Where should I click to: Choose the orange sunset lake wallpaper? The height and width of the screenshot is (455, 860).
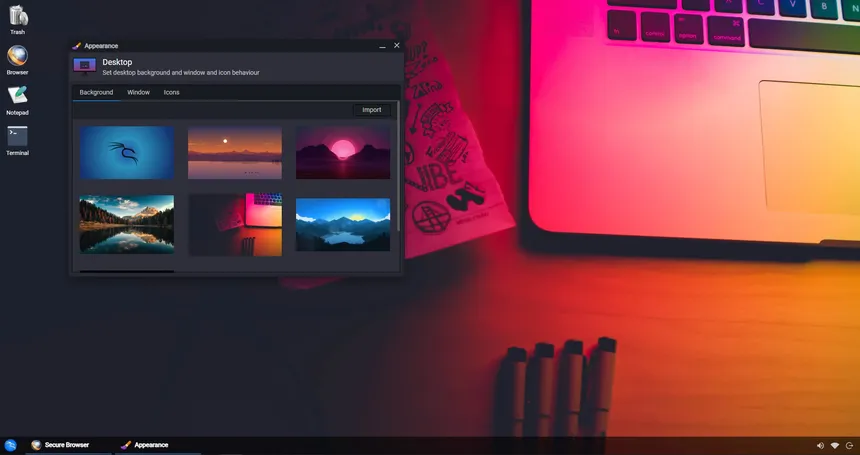coord(235,153)
